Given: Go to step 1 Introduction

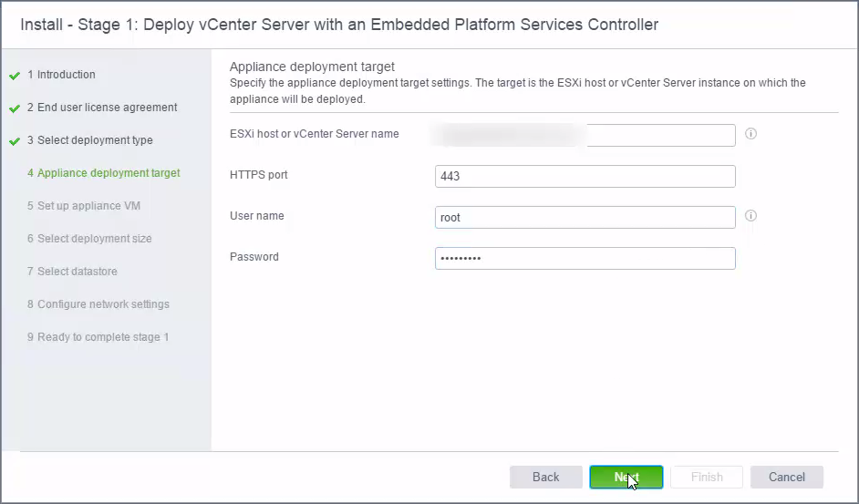Looking at the screenshot, I should pos(61,75).
